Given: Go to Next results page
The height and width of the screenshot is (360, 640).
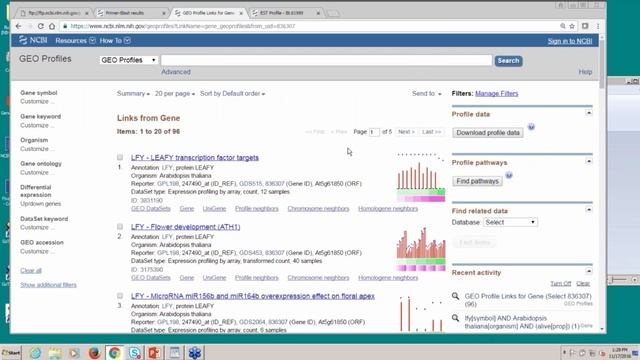Looking at the screenshot, I should 406,132.
